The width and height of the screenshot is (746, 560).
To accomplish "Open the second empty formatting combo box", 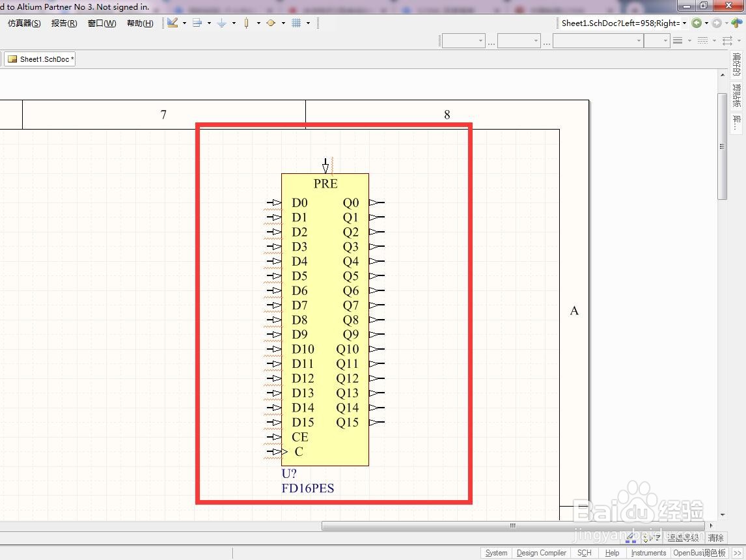I will (x=519, y=41).
